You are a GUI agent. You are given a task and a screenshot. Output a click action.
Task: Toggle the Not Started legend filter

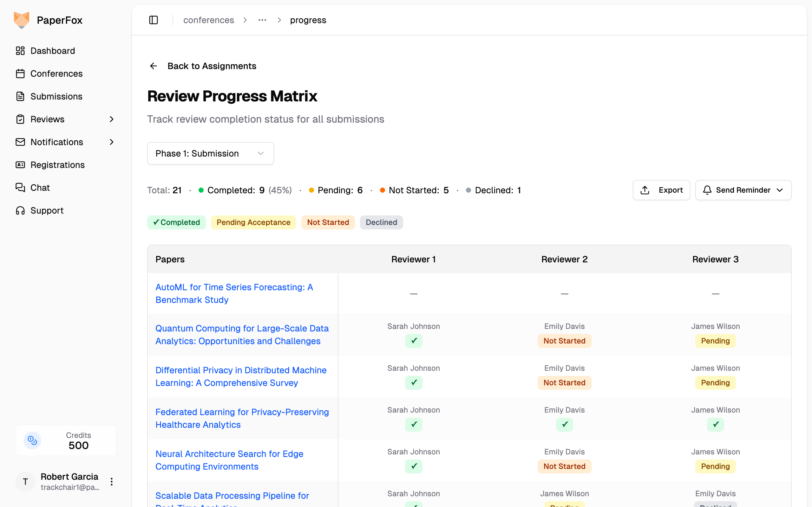tap(328, 222)
